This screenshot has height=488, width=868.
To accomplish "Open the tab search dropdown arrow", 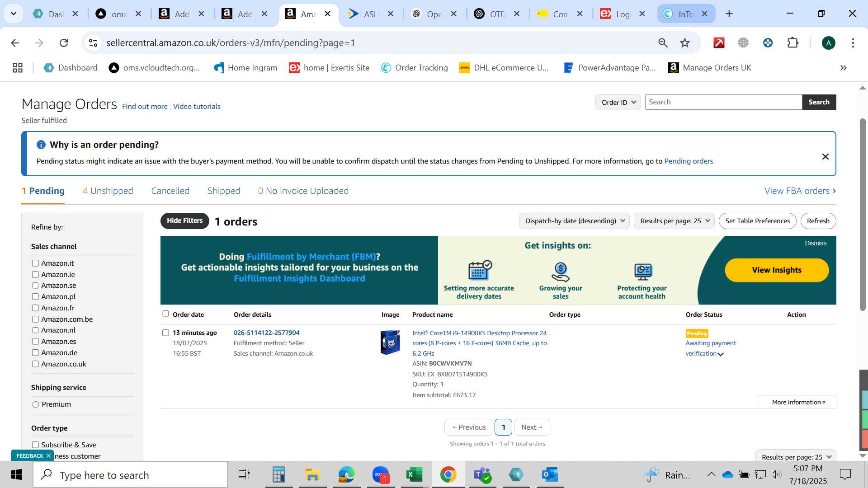I will (x=14, y=14).
